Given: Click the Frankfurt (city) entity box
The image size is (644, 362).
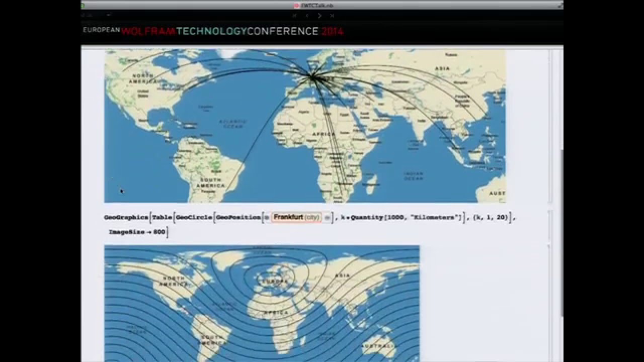Looking at the screenshot, I should (297, 218).
